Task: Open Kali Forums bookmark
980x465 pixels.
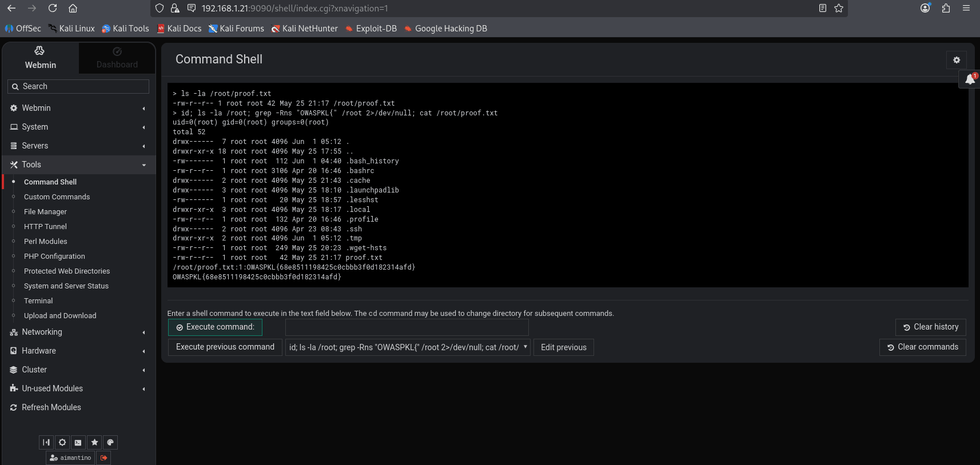Action: pos(236,29)
